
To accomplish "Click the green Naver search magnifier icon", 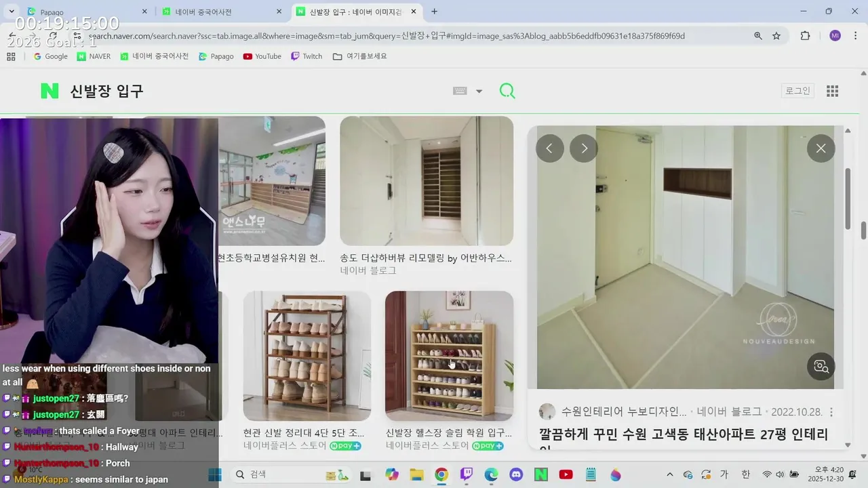I will [x=507, y=91].
